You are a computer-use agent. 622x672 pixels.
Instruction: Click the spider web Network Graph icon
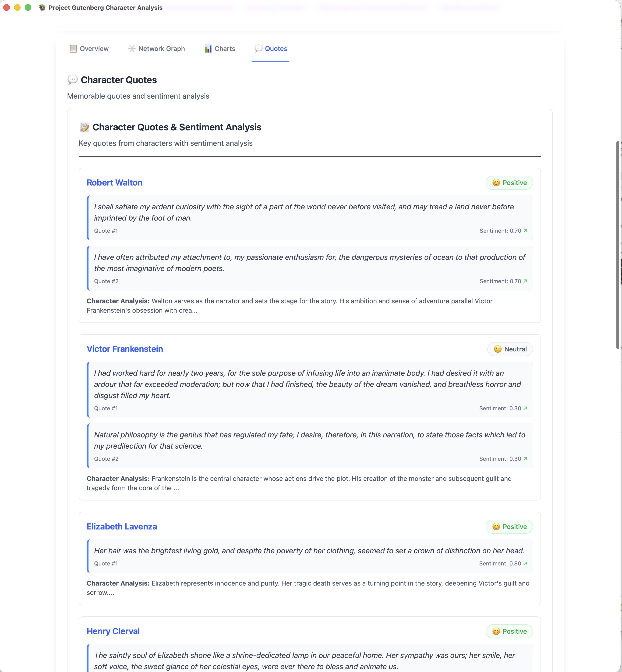132,49
